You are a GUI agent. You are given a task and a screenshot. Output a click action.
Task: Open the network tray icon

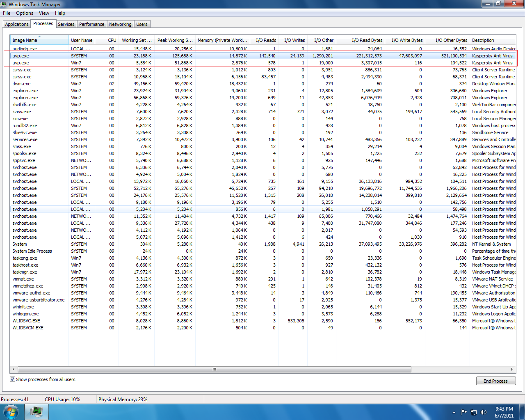474,412
